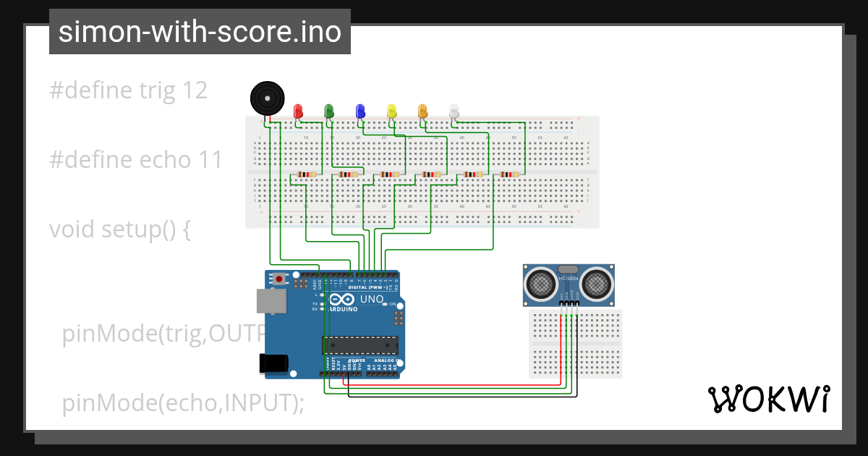
Task: Click the ECHO pin of the HC-SR04
Action: [x=571, y=303]
